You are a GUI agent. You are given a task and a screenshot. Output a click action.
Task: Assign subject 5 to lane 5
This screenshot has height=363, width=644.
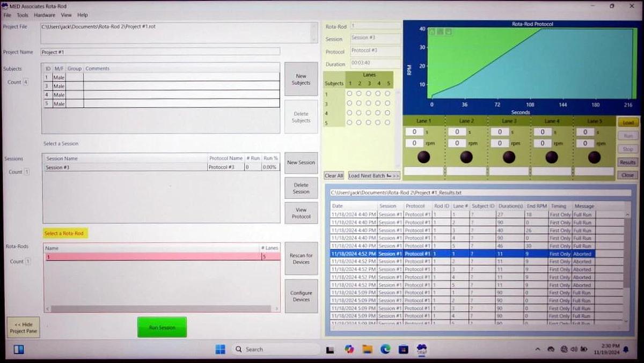pos(387,122)
